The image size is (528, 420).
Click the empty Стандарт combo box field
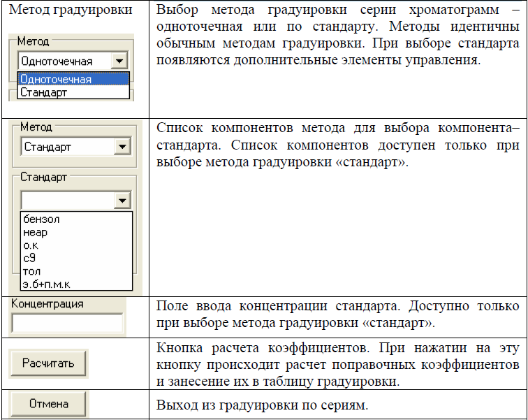(x=68, y=201)
